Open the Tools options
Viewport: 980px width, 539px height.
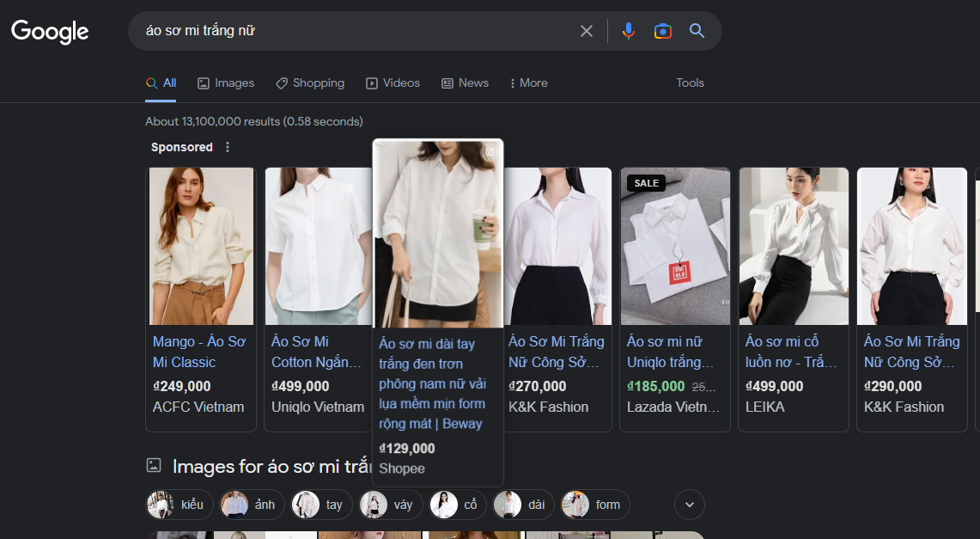click(690, 83)
